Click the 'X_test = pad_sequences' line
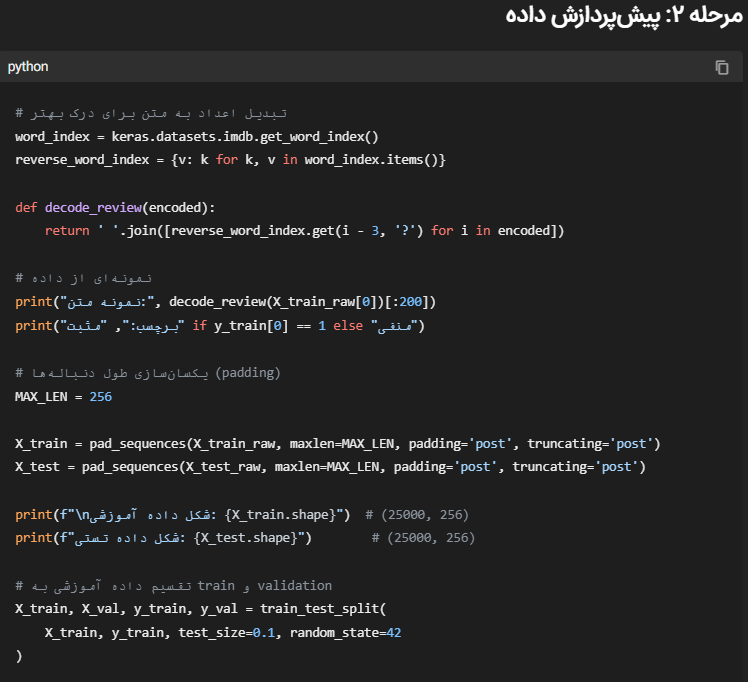 point(330,467)
